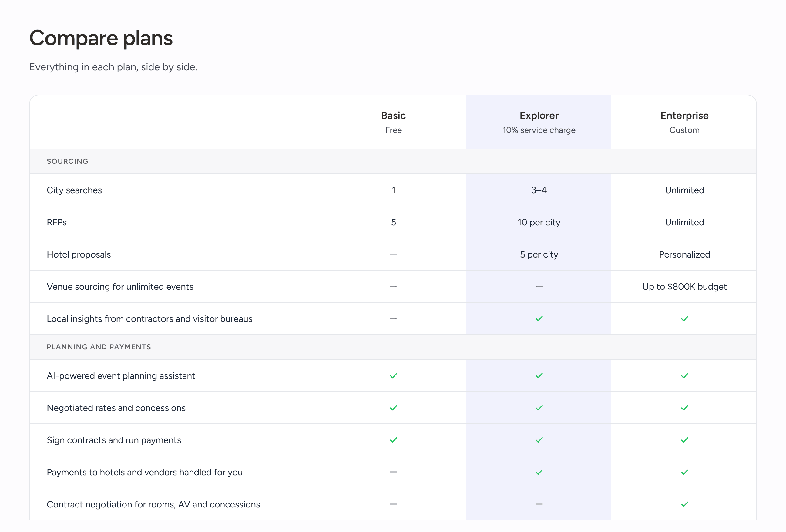Click Basic checkmark for Negotiated rates and concessions

point(393,408)
